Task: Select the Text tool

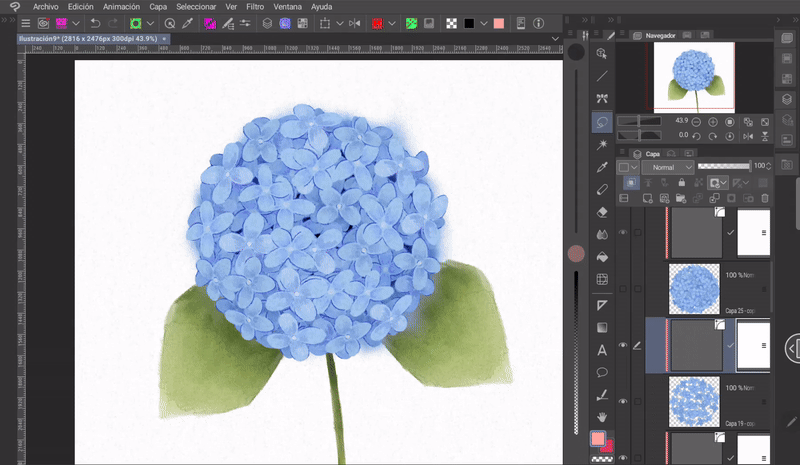Action: 602,349
